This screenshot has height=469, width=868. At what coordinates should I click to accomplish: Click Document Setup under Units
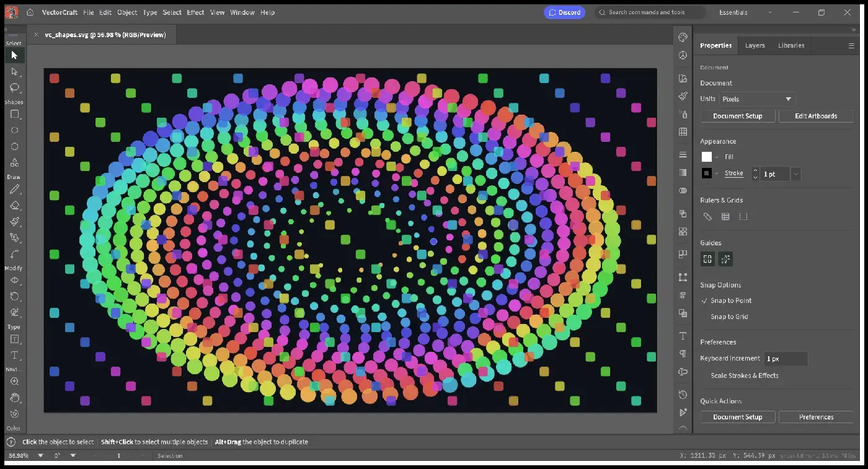pyautogui.click(x=737, y=116)
